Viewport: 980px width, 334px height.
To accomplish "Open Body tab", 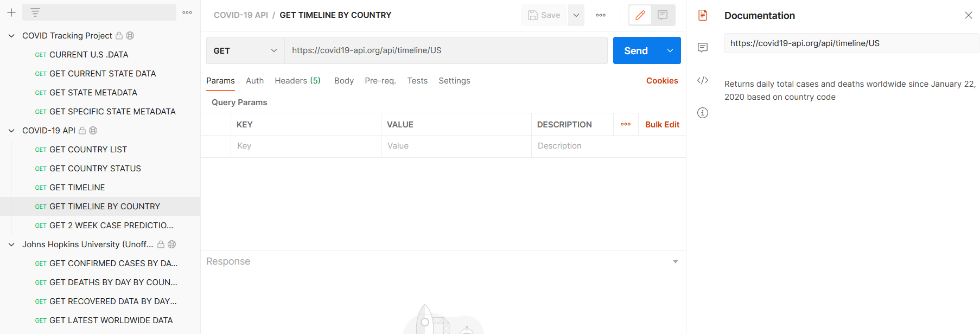I will pos(344,81).
